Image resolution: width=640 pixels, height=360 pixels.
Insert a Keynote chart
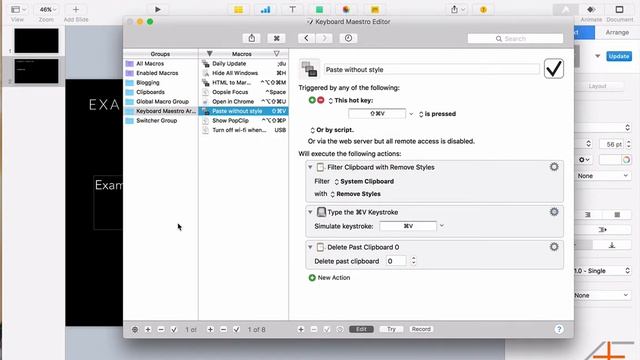[x=265, y=9]
